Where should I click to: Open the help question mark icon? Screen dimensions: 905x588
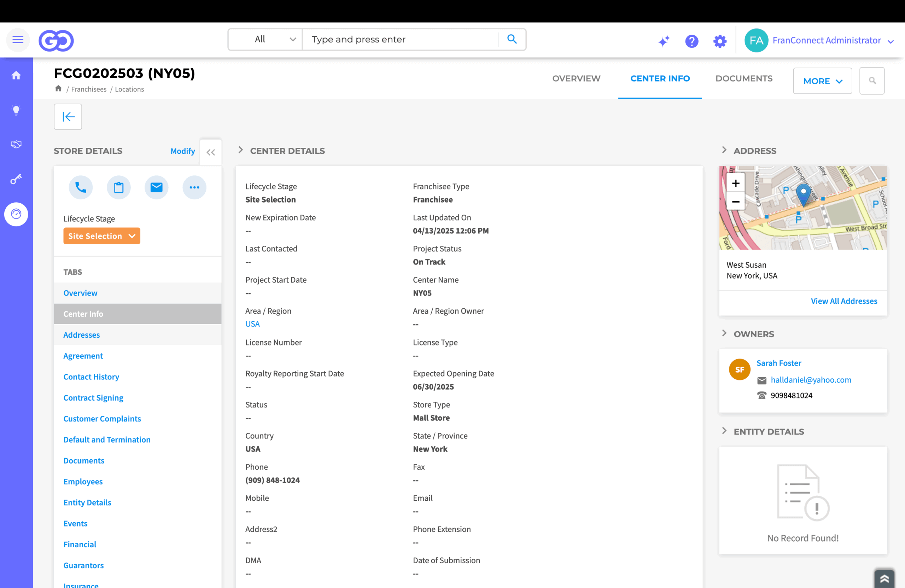point(692,40)
